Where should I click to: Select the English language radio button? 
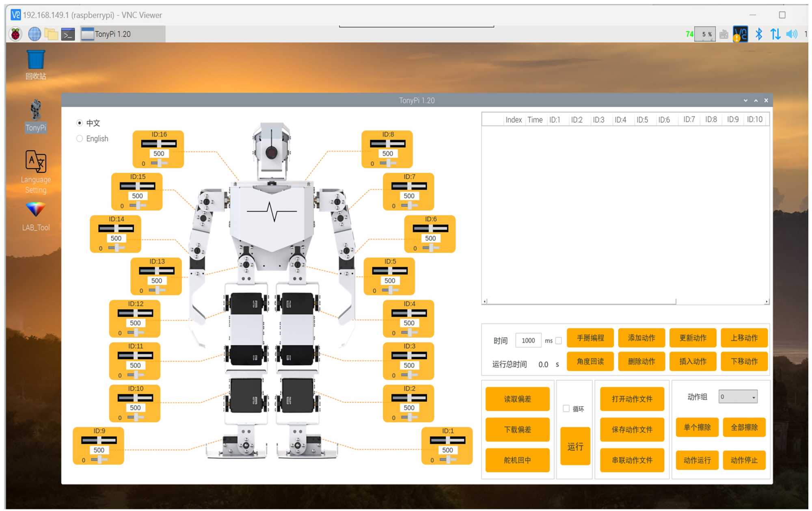coord(80,139)
